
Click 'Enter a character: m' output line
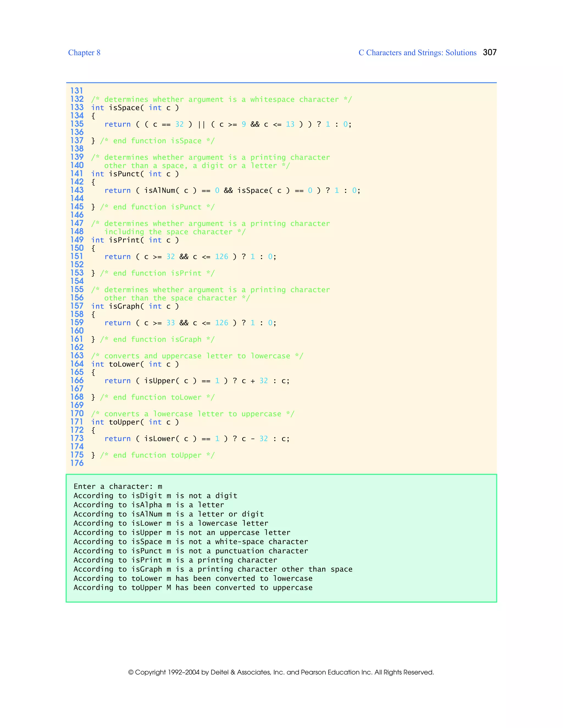coord(118,486)
